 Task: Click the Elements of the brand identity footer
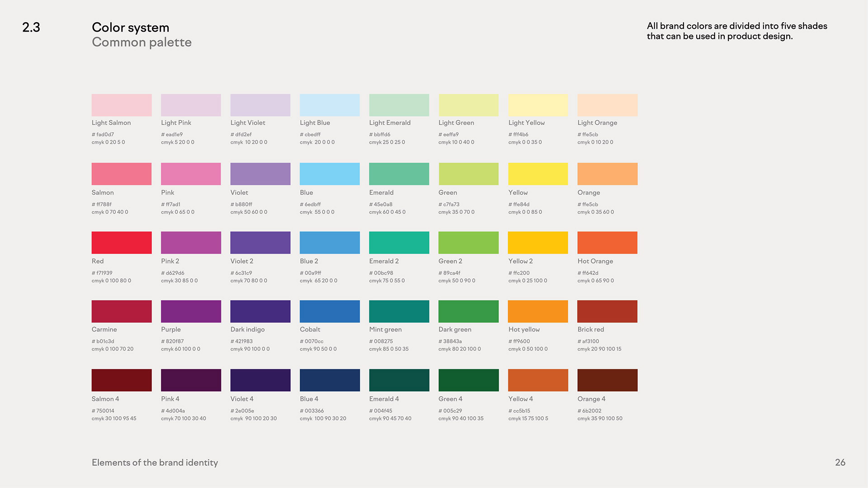point(155,462)
